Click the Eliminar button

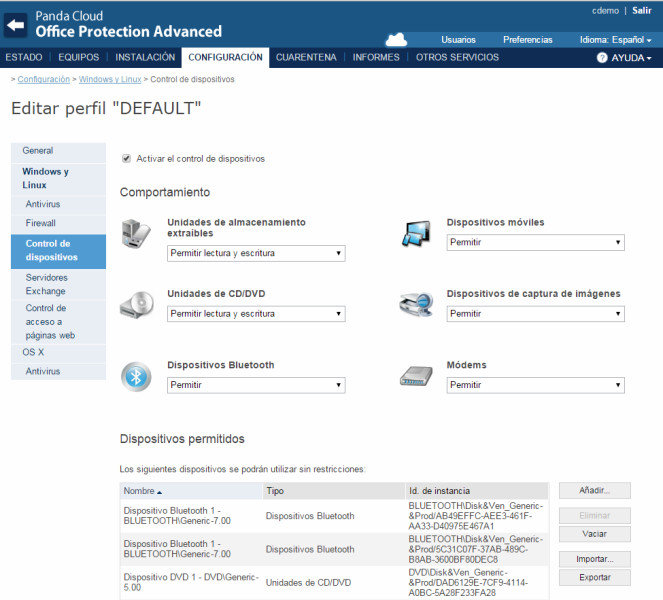595,515
